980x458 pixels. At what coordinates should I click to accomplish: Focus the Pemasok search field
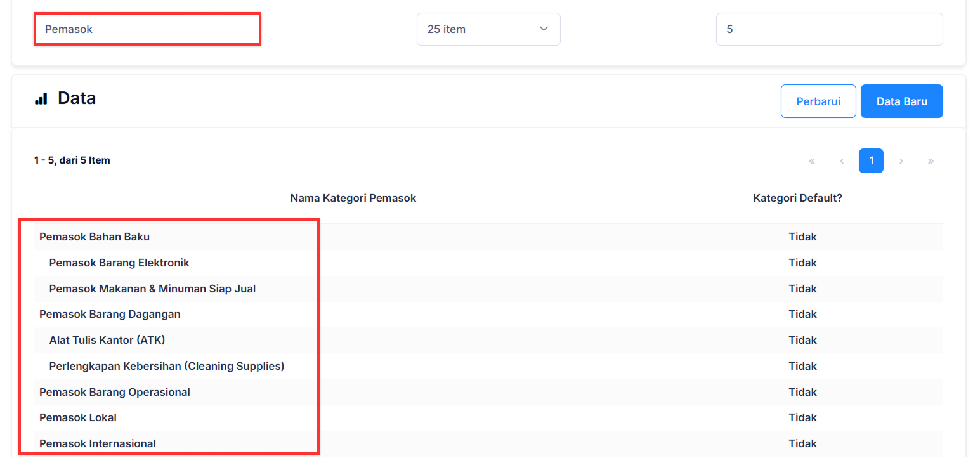click(x=147, y=29)
